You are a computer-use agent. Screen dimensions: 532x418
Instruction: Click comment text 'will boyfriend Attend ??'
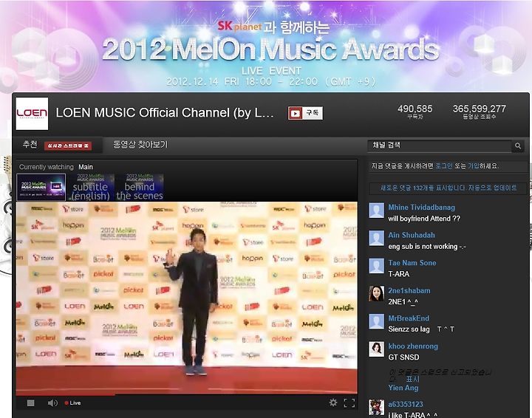pos(424,219)
